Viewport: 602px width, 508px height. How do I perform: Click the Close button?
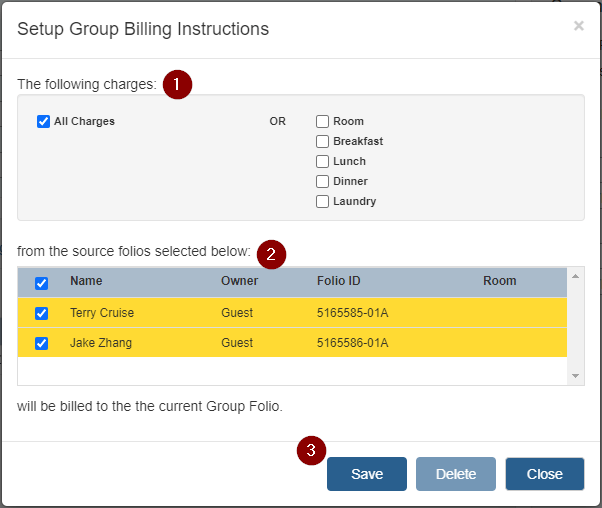pos(544,474)
